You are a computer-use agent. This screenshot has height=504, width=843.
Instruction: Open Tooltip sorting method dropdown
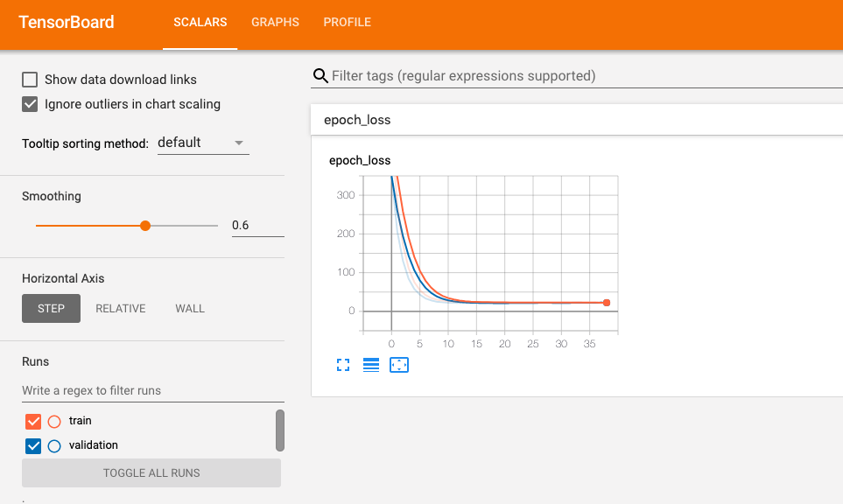pos(203,143)
